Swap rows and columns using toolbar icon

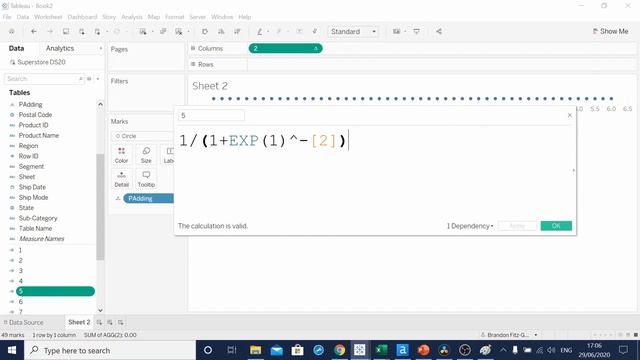(x=205, y=31)
